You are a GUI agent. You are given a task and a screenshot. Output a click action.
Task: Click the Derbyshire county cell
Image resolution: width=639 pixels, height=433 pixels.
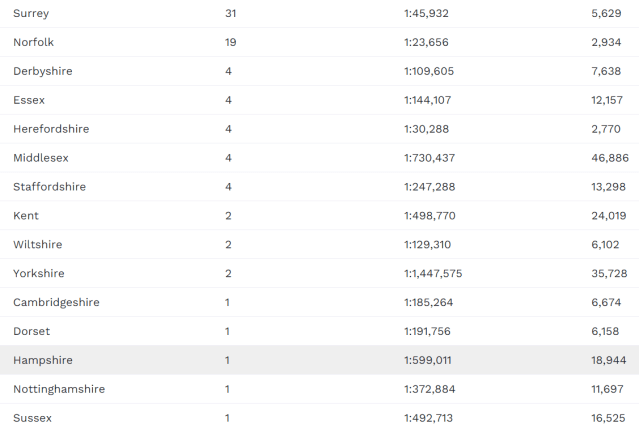click(43, 71)
